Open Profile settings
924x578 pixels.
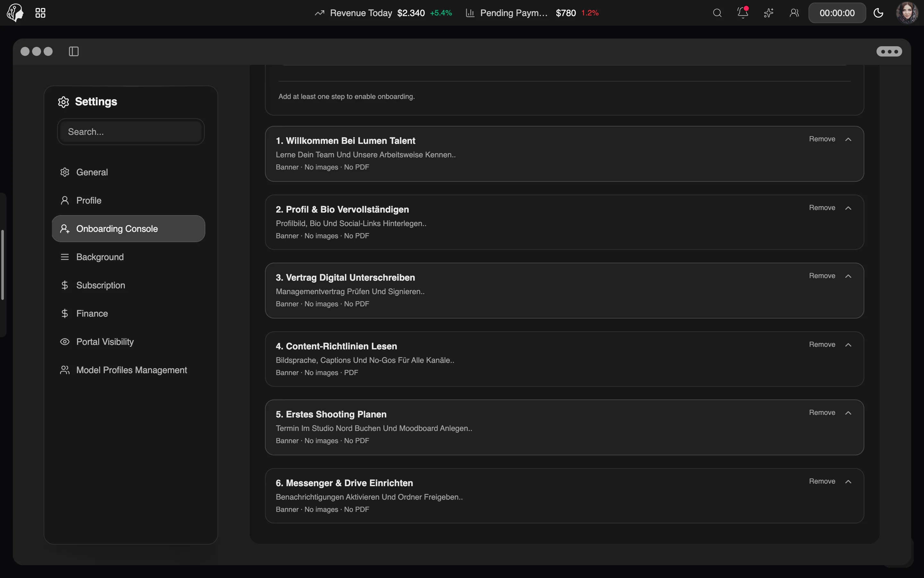click(x=129, y=200)
